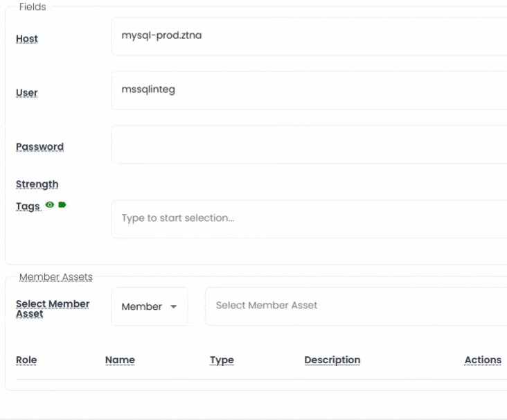Select the empty Password input field

309,144
